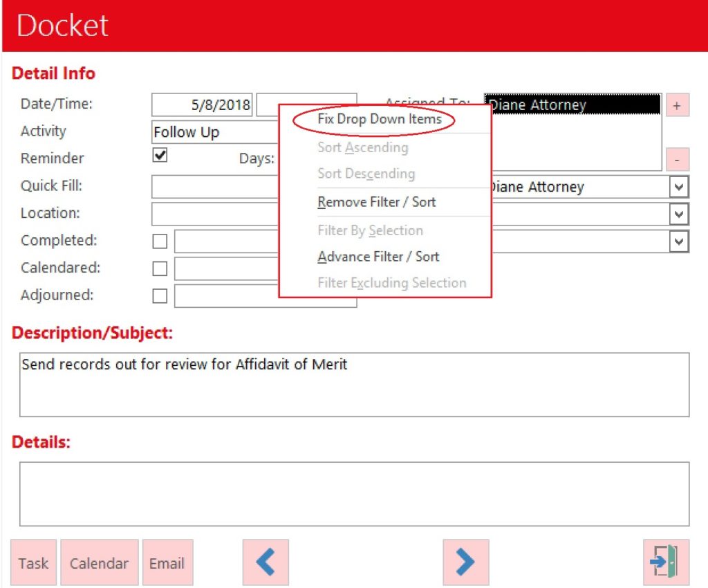Tick the Calendared checkbox
The image size is (708, 588).
click(x=160, y=268)
